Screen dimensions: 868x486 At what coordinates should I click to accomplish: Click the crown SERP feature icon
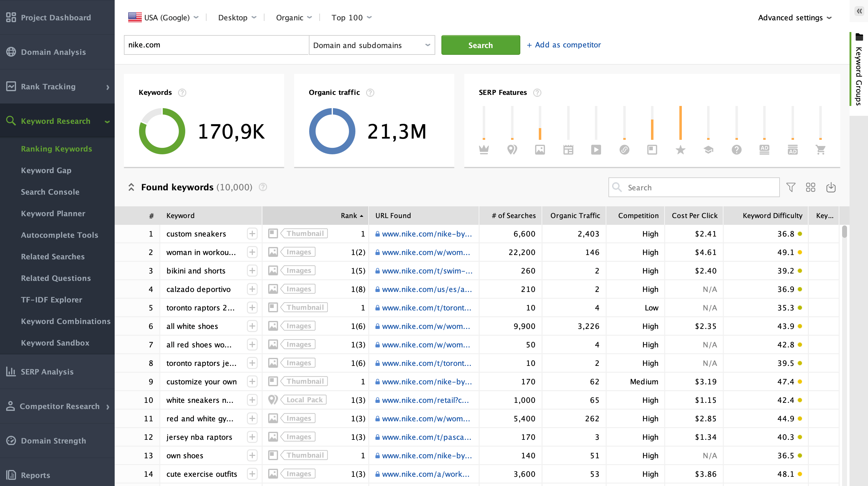484,149
